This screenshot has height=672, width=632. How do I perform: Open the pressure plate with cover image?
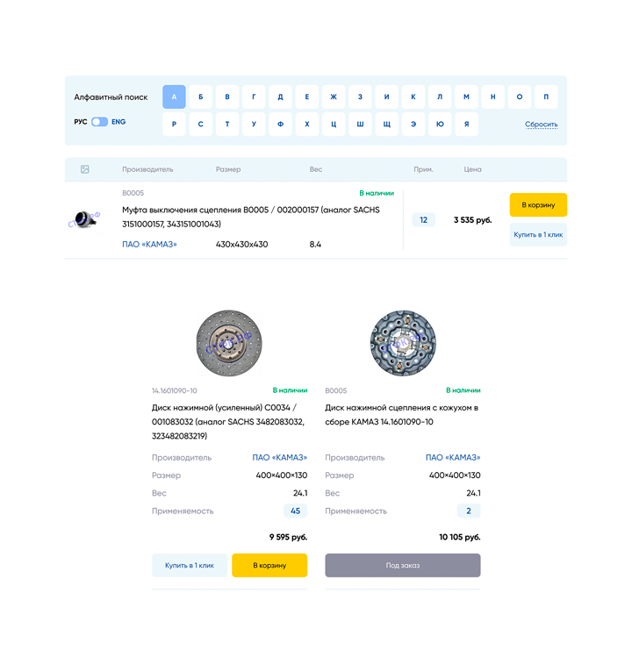(x=402, y=340)
